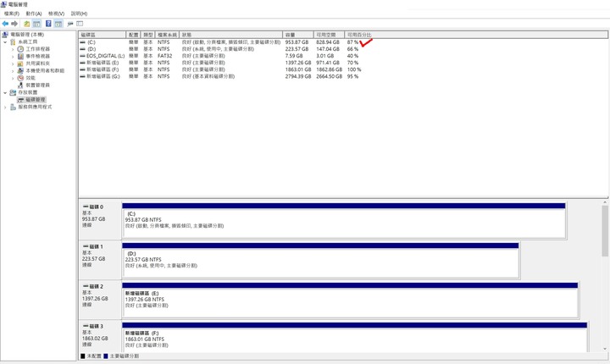Screen dimensions: 610x364
Task: Open the 動作(A) Action menu
Action: click(x=34, y=14)
